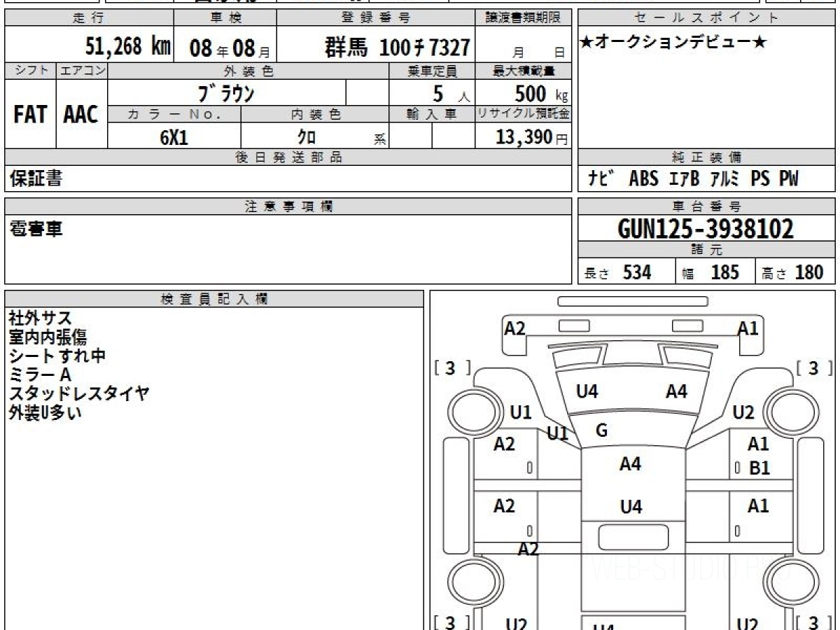Image resolution: width=840 pixels, height=630 pixels.
Task: Click the シフト header
Action: 30,71
